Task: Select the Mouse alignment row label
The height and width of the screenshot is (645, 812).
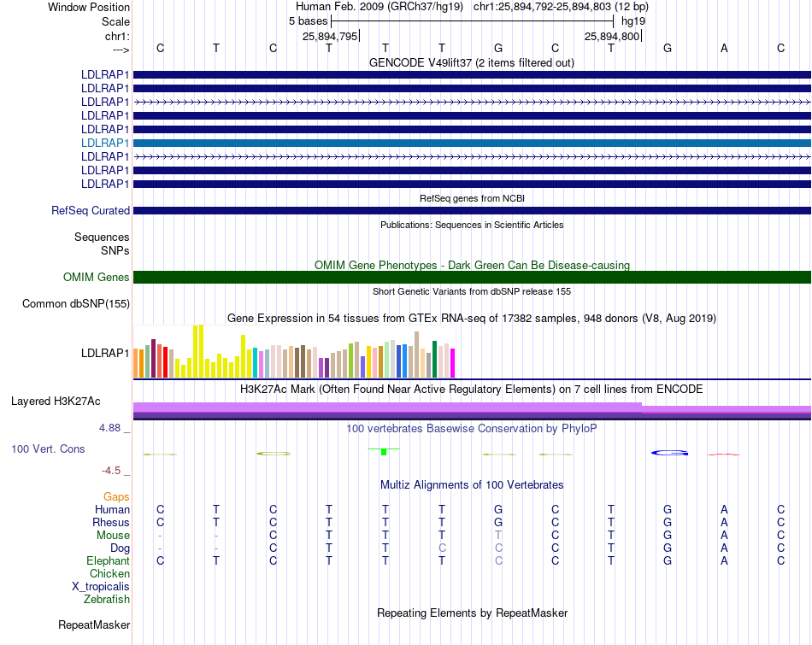Action: [113, 536]
